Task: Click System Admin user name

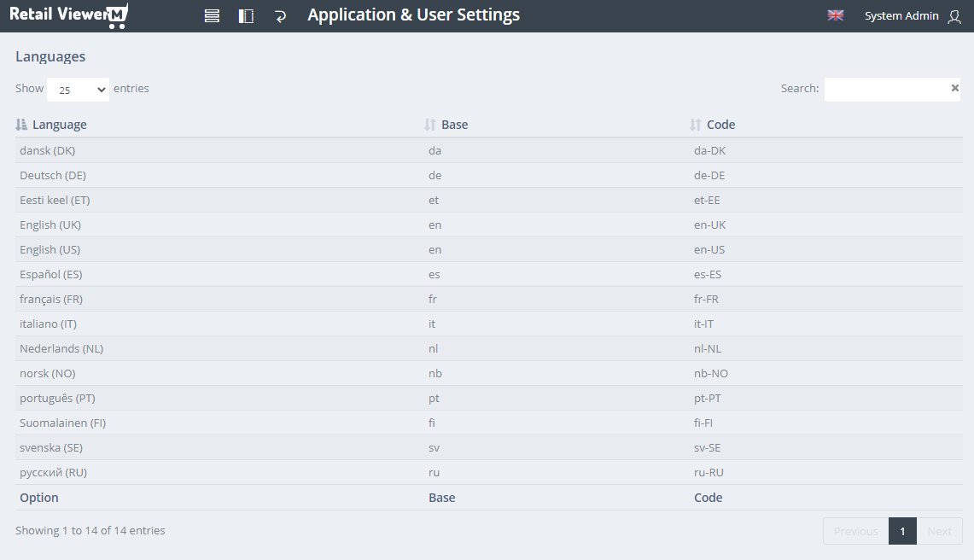Action: [x=901, y=16]
